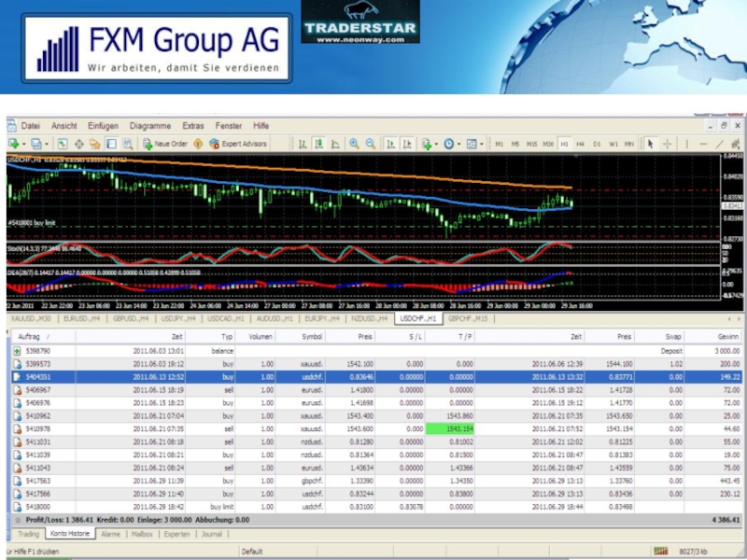Zoom in on the chart
Screen dimensions: 747x560
pyautogui.click(x=354, y=144)
